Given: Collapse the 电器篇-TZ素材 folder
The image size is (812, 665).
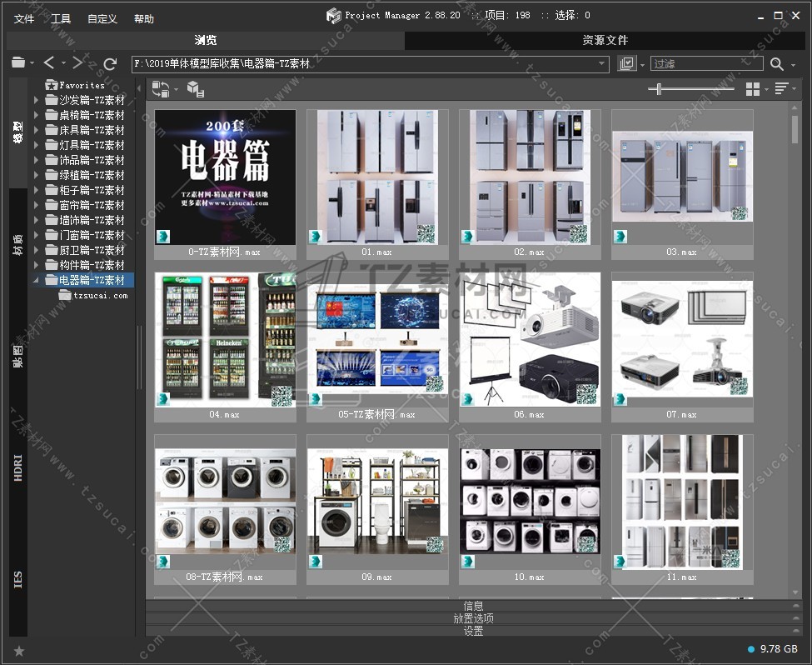Looking at the screenshot, I should click(36, 280).
